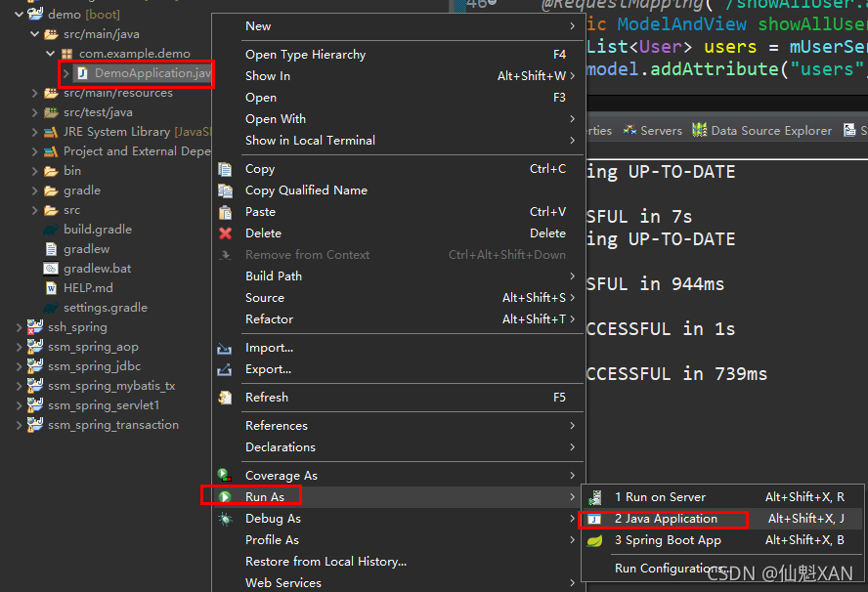Select DemoApplication.java in the tree
Screen dimensions: 868x592
pyautogui.click(x=152, y=73)
